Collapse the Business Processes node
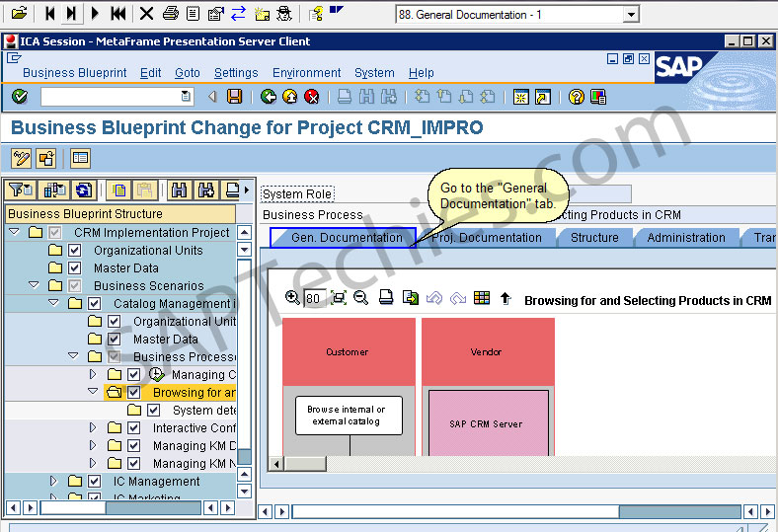Image resolution: width=778 pixels, height=532 pixels. click(73, 356)
